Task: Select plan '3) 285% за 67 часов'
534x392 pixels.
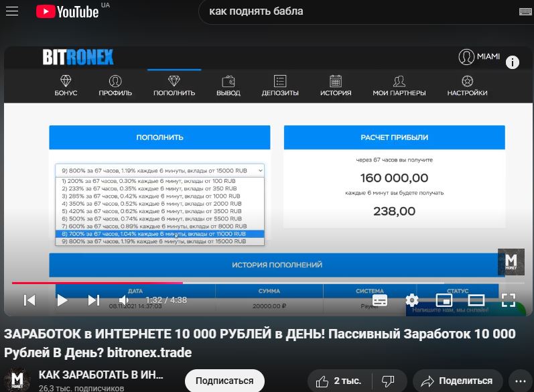Action: click(x=159, y=196)
